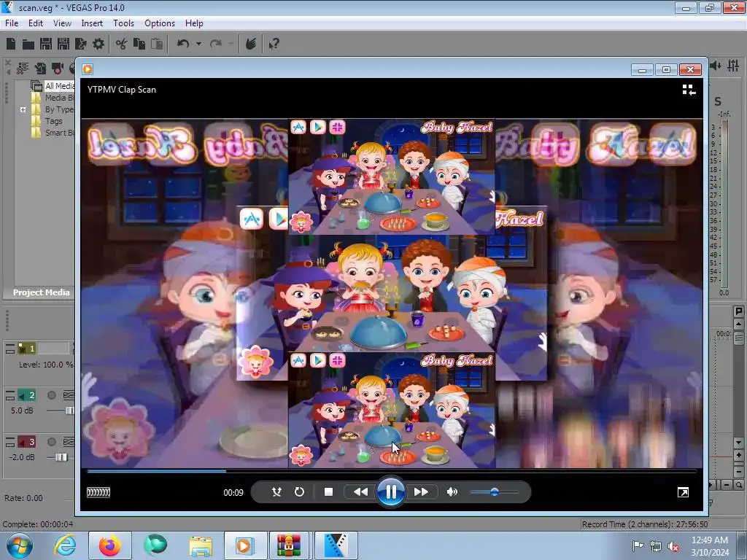Pause playback in media player
The width and height of the screenshot is (747, 560).
391,492
